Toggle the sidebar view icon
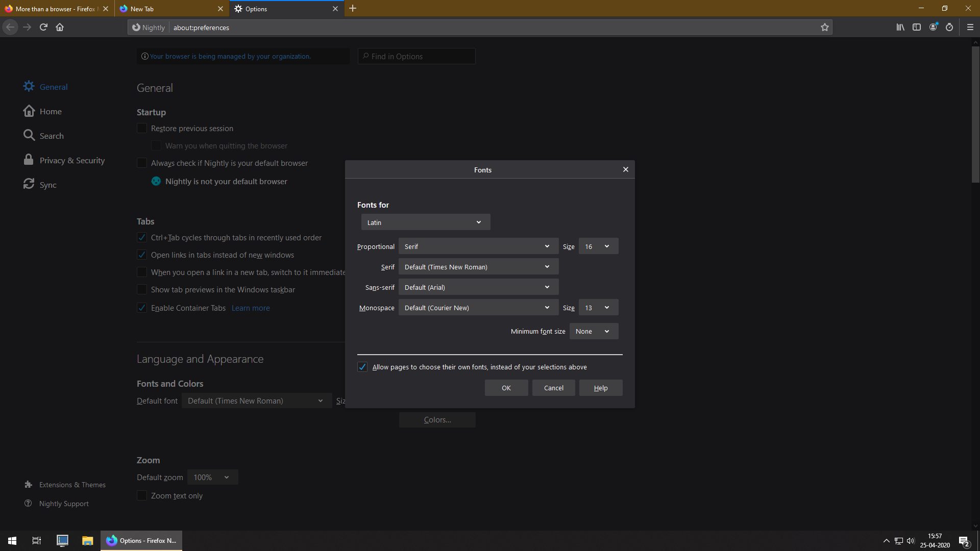 pos(917,28)
